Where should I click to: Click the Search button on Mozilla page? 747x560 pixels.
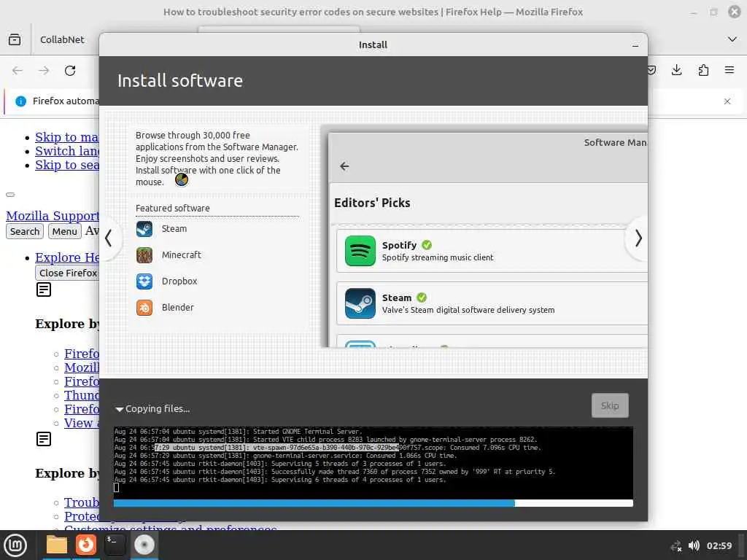25,231
